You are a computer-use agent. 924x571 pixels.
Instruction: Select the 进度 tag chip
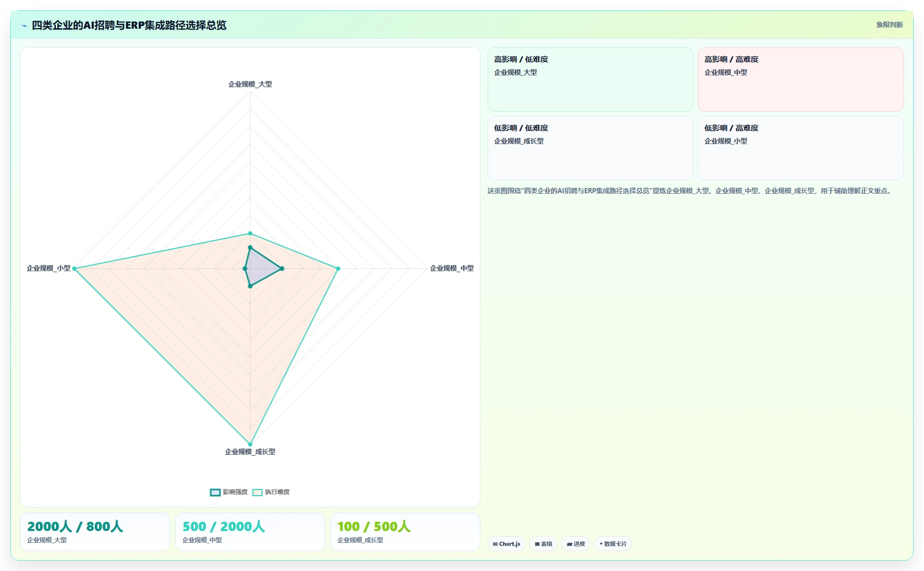pos(576,544)
